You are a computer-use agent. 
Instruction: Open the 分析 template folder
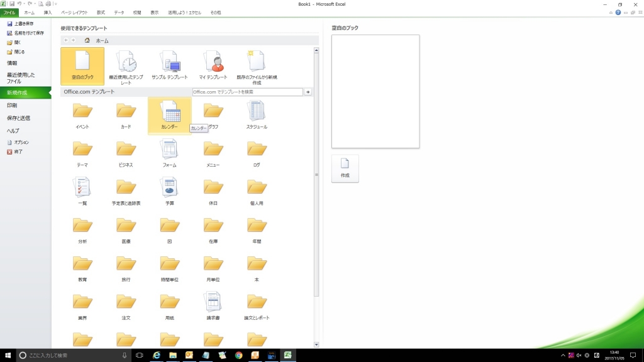click(82, 231)
